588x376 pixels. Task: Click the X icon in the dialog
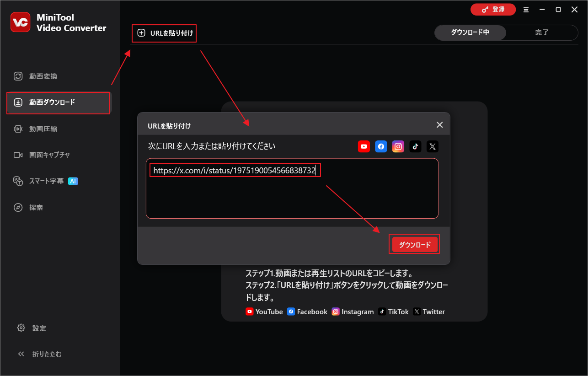[x=433, y=146]
